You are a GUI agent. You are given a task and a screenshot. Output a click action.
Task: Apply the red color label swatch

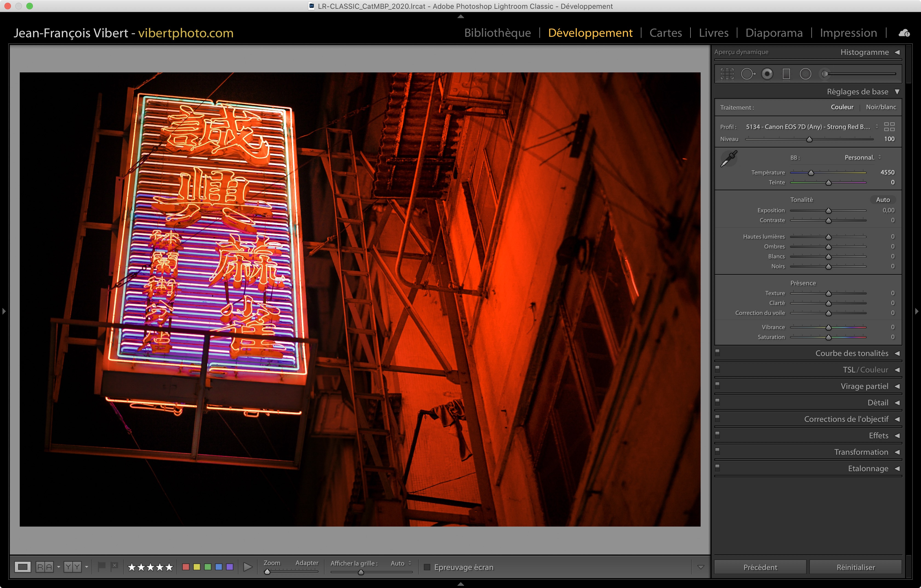[186, 567]
